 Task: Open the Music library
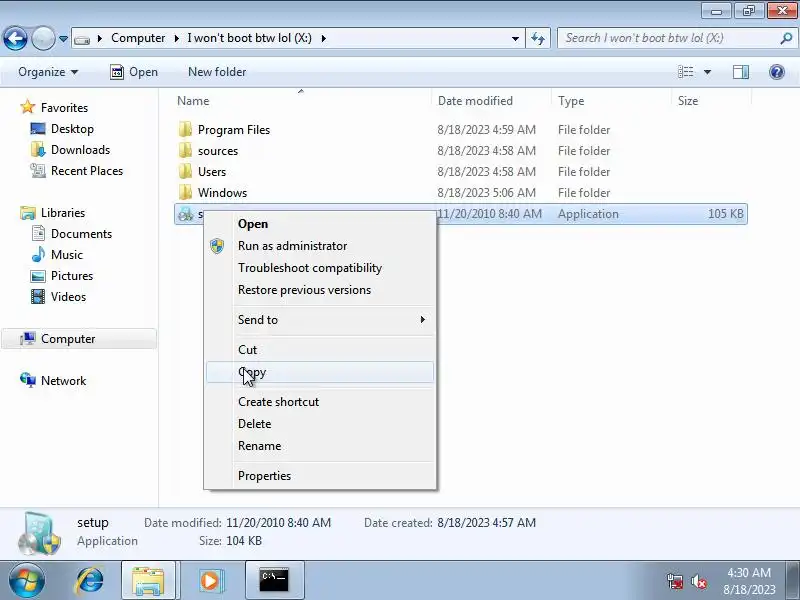click(67, 255)
